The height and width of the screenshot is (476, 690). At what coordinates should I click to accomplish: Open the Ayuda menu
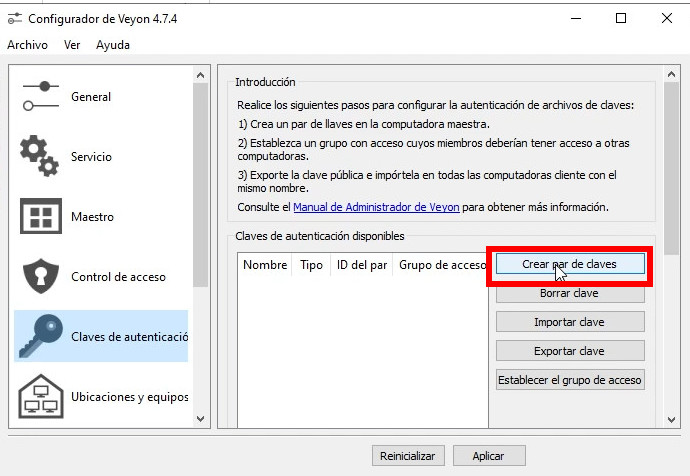[x=113, y=45]
